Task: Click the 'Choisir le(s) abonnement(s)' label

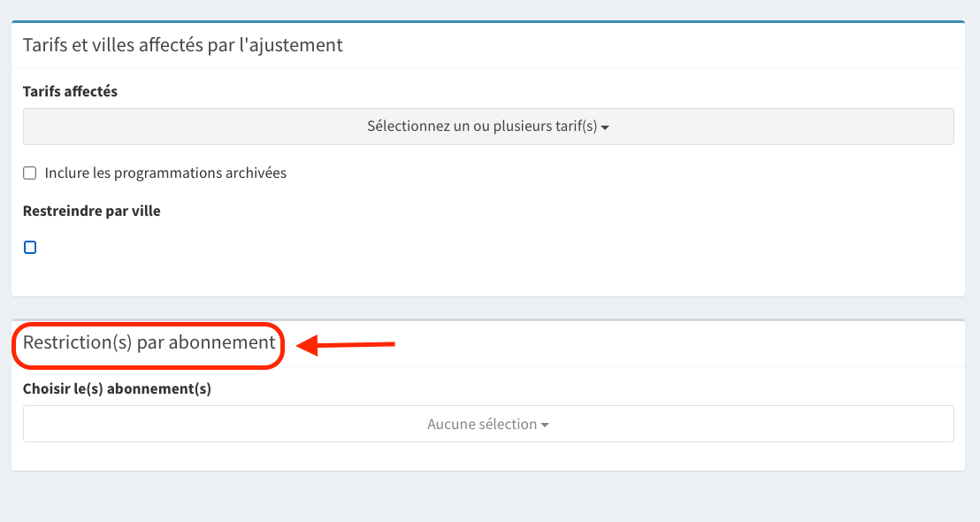Action: pos(117,388)
